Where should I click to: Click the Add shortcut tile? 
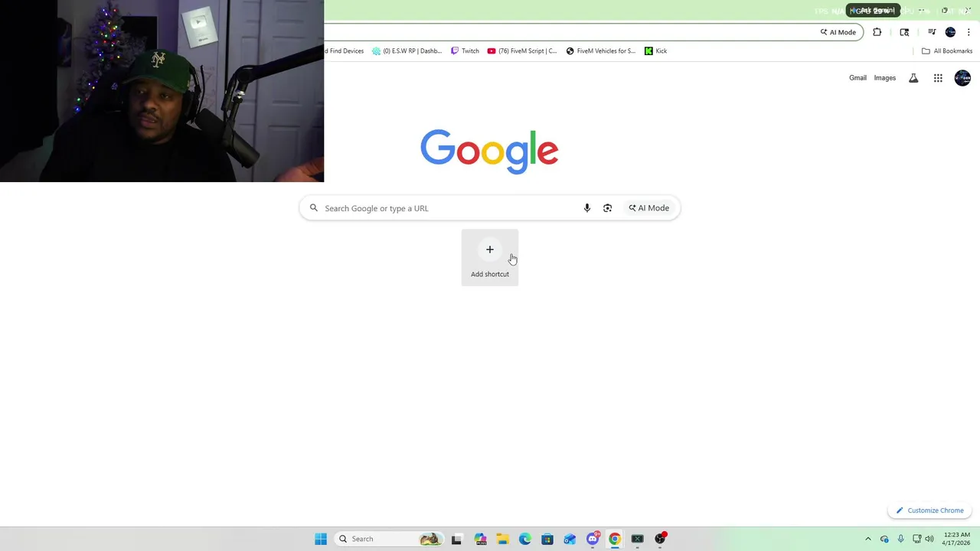(x=490, y=258)
